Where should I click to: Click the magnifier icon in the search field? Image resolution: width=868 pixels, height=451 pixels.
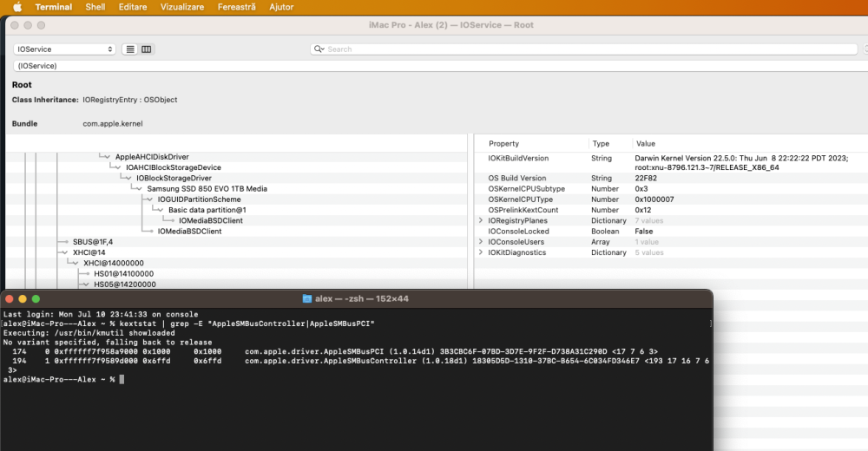tap(319, 49)
